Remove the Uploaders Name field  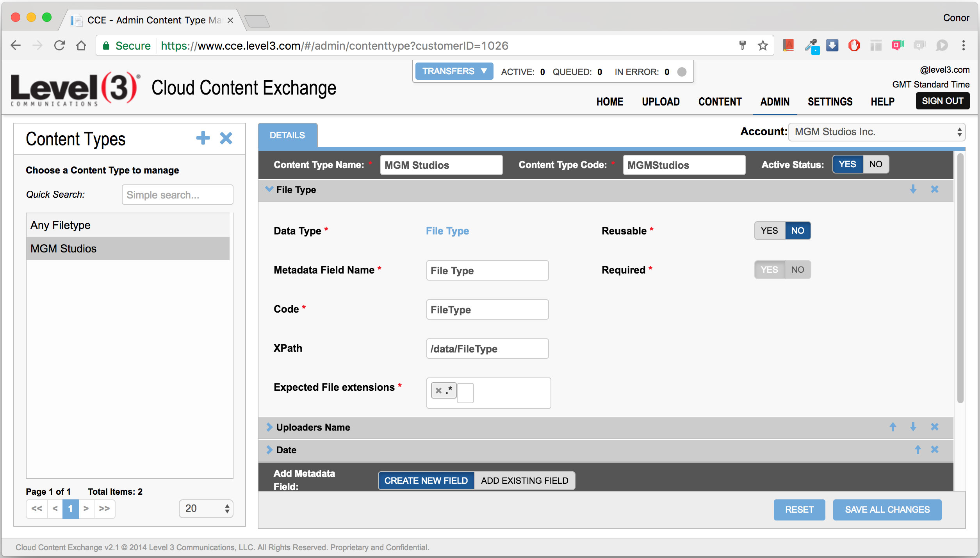(935, 427)
